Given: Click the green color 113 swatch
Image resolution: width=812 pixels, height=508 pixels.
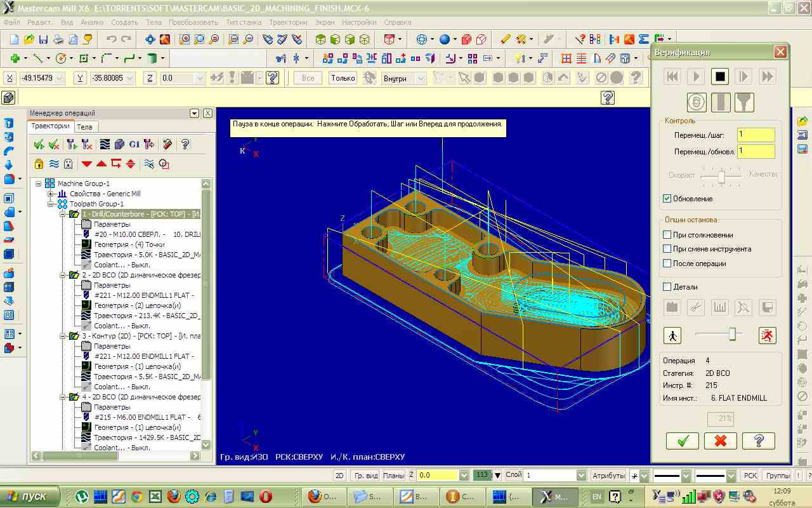Looking at the screenshot, I should click(482, 475).
